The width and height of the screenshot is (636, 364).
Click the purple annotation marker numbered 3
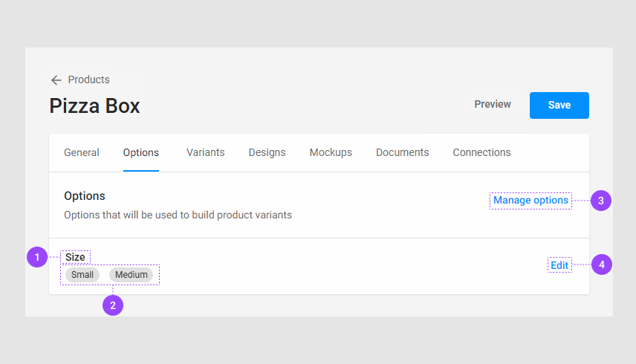point(601,201)
